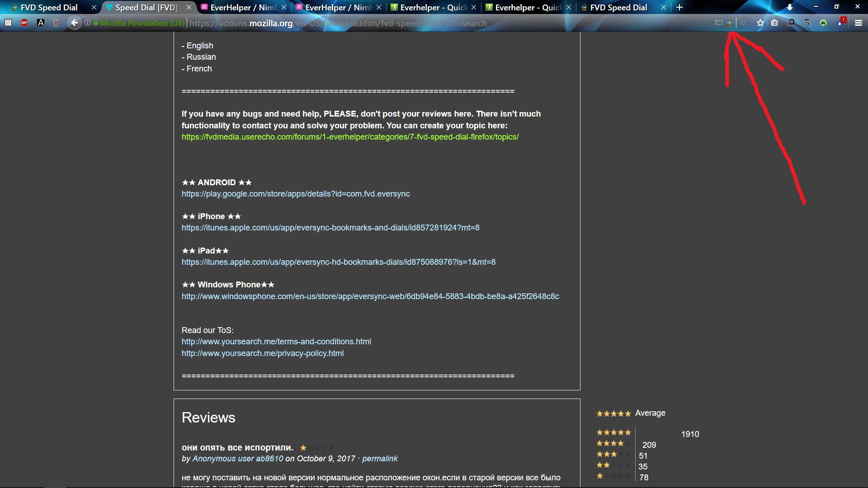The width and height of the screenshot is (868, 488).
Task: Open Reader View book icon
Action: point(718,23)
